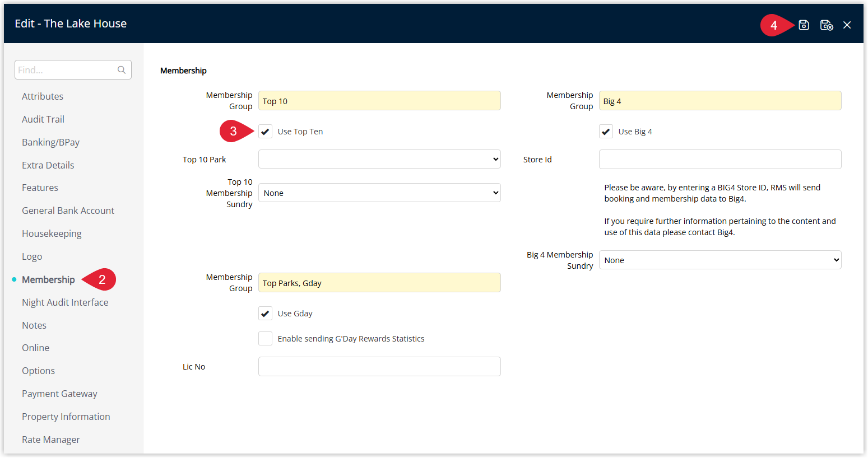The width and height of the screenshot is (868, 458).
Task: Close the Edit - The Lake House dialog
Action: (x=847, y=25)
